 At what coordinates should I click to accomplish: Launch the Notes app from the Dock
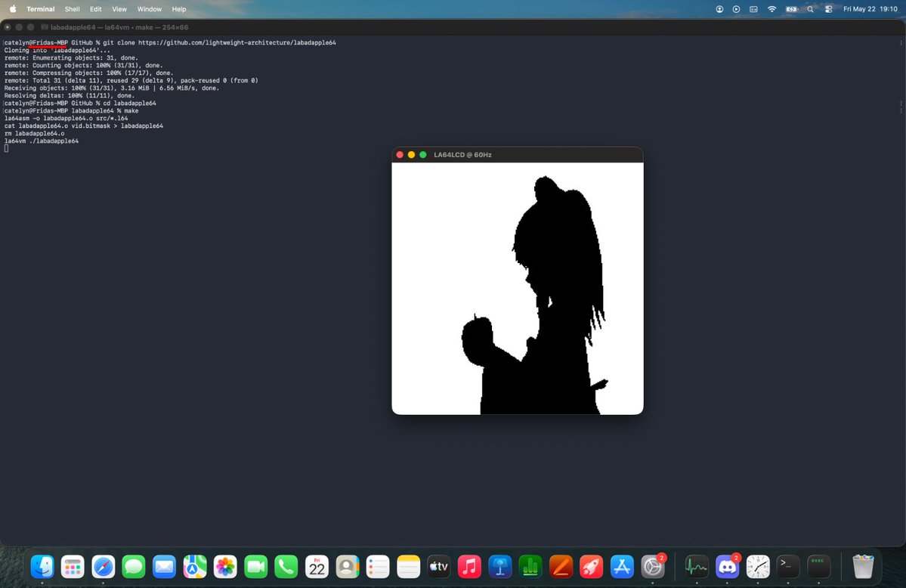[409, 567]
